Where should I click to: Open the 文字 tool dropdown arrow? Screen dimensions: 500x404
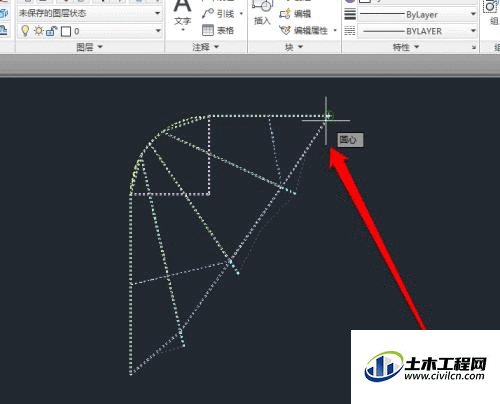[x=183, y=30]
